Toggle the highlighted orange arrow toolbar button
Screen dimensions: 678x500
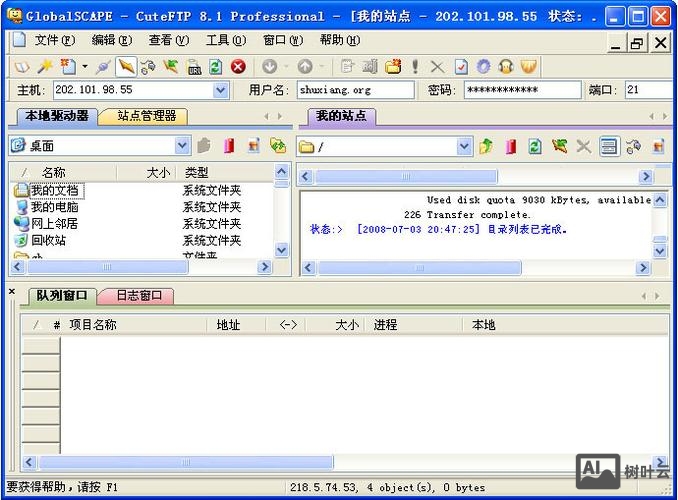point(126,67)
